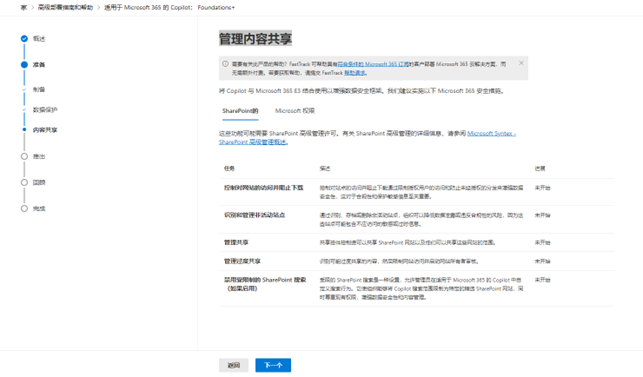Click the 返回 button
The image size is (643, 377).
234,365
